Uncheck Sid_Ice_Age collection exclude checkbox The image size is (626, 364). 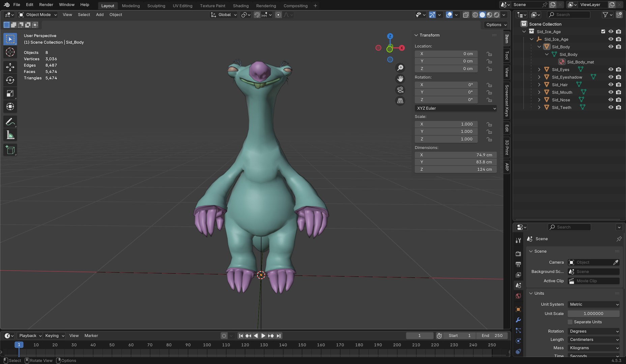point(603,32)
